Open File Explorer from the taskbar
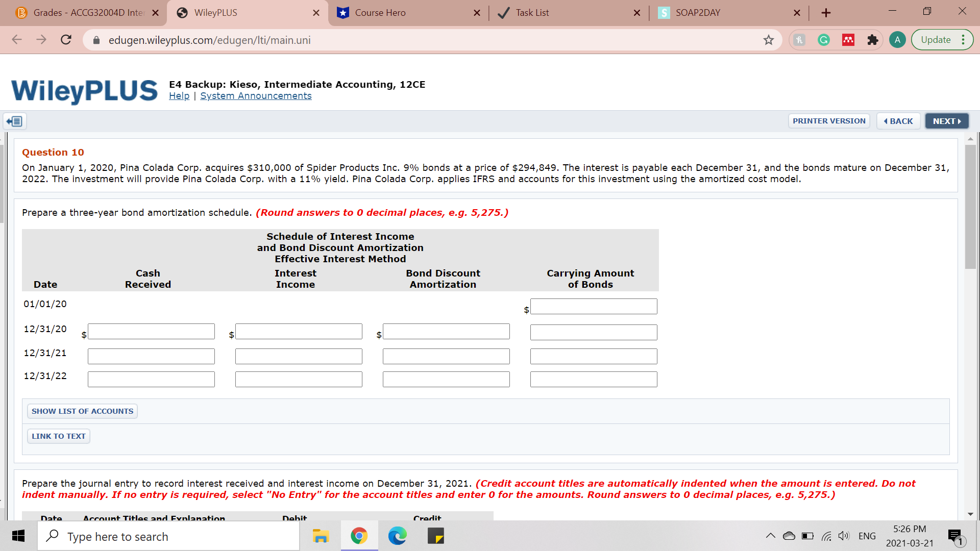Screen dimensions: 980x551 tap(321, 536)
